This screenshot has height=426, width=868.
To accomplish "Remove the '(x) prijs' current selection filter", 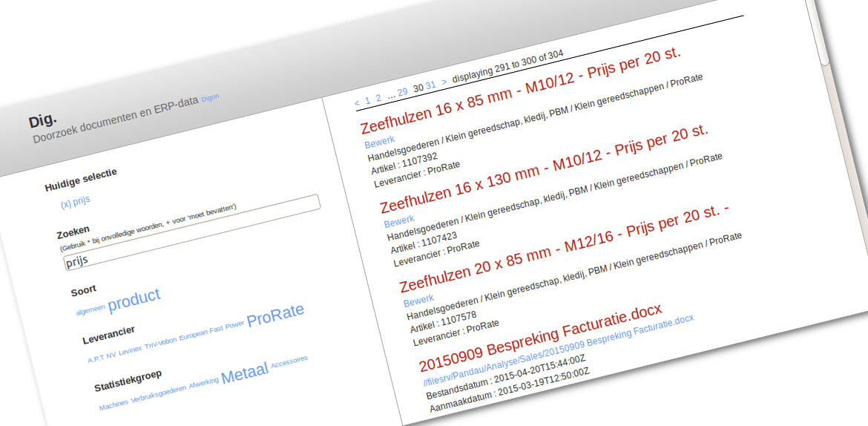I will (x=75, y=201).
